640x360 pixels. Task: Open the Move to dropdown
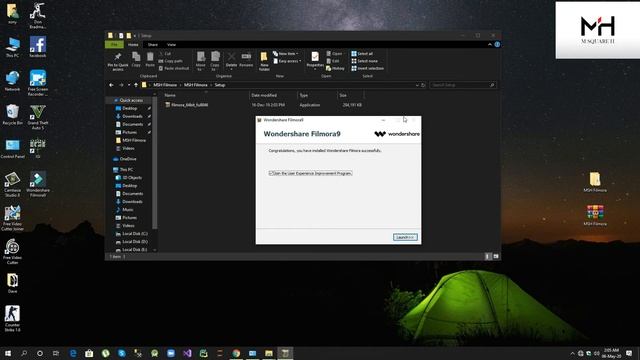click(x=200, y=61)
